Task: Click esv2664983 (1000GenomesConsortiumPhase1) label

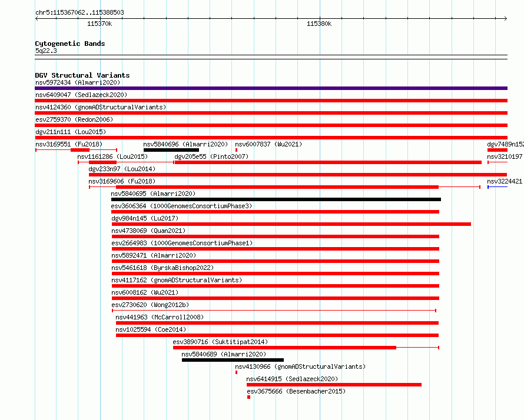Action: tap(182, 243)
